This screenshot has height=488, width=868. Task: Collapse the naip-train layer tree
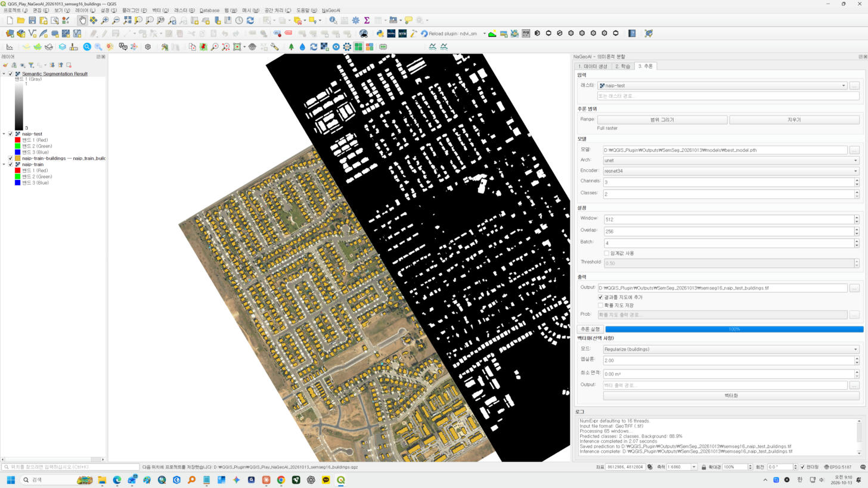coord(4,164)
